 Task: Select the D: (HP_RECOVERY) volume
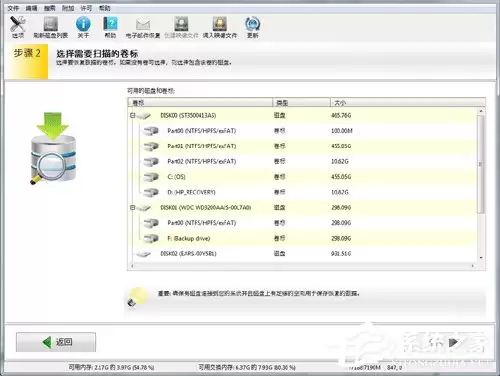[x=302, y=192]
